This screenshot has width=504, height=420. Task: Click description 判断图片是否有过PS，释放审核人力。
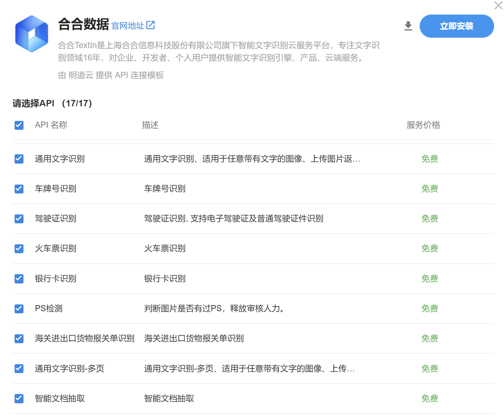point(214,308)
